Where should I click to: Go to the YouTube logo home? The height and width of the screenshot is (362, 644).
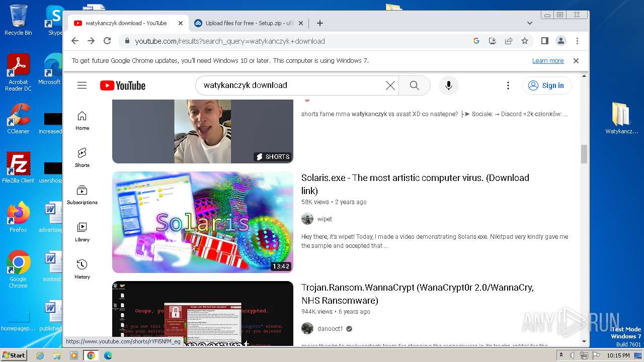123,85
